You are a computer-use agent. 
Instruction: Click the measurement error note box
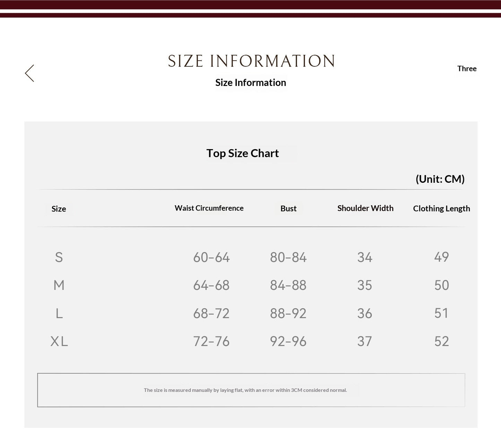(251, 390)
